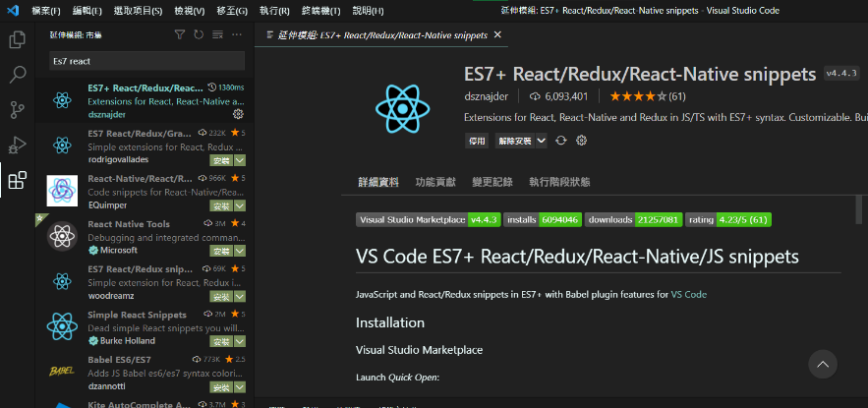The width and height of the screenshot is (868, 408).
Task: Refresh the extensions list
Action: click(x=199, y=34)
